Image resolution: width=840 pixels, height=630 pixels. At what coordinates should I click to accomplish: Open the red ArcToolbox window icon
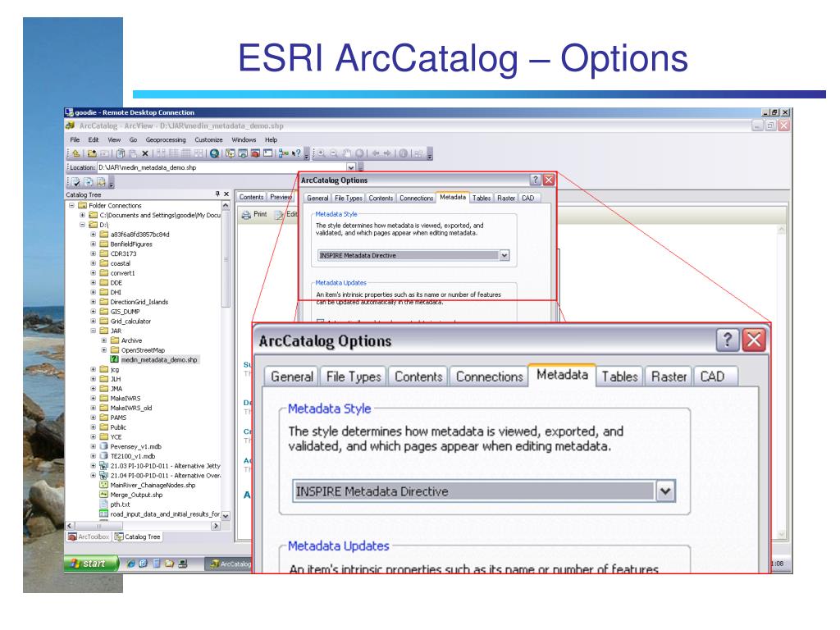click(255, 153)
